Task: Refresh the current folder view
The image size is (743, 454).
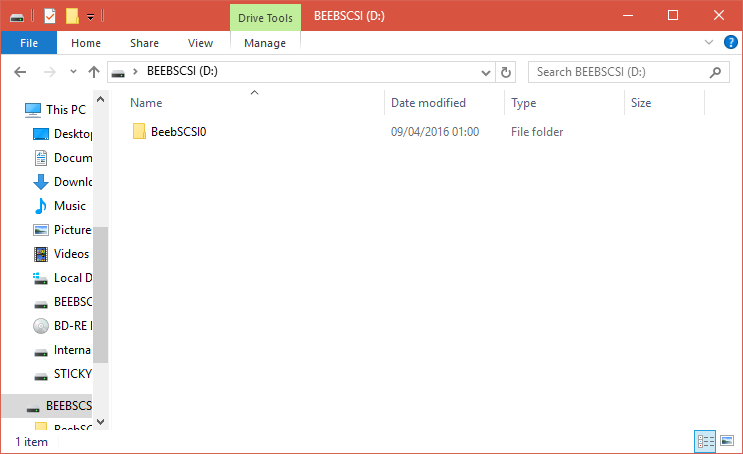Action: point(506,73)
